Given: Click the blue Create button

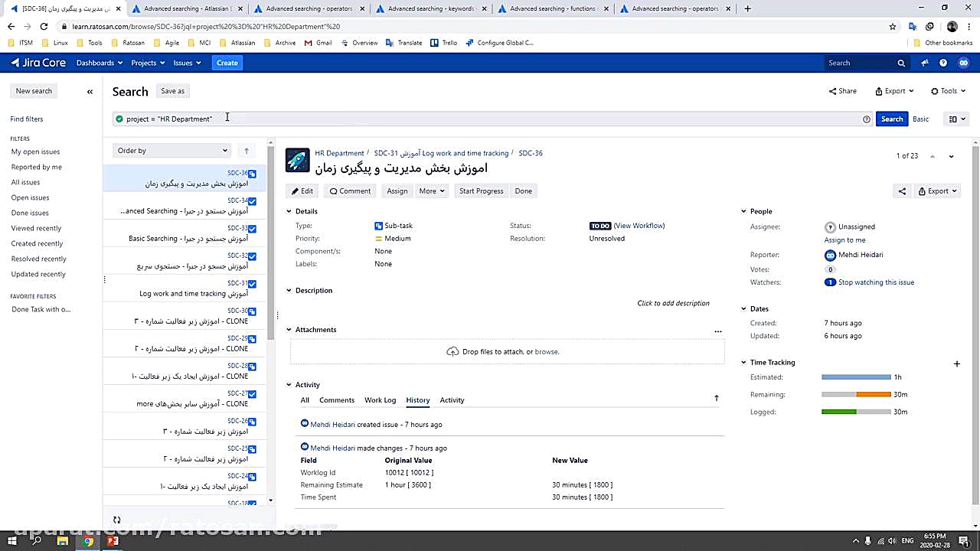Looking at the screenshot, I should click(x=227, y=63).
